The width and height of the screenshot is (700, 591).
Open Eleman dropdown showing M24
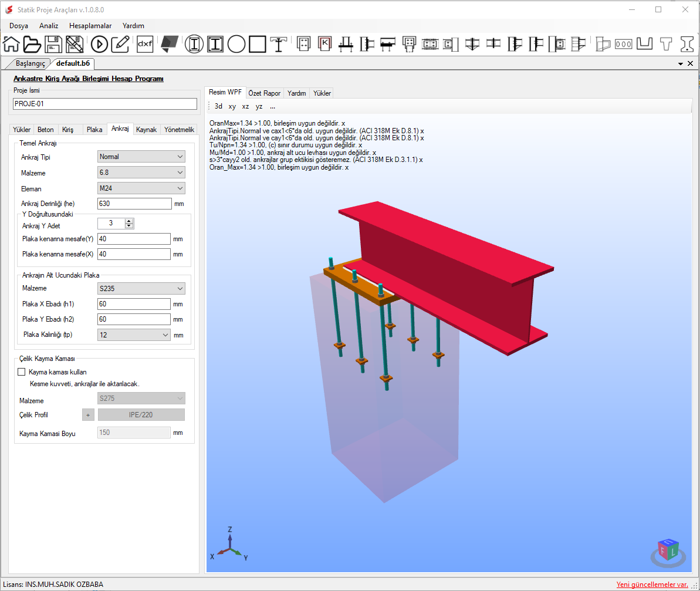tap(141, 188)
